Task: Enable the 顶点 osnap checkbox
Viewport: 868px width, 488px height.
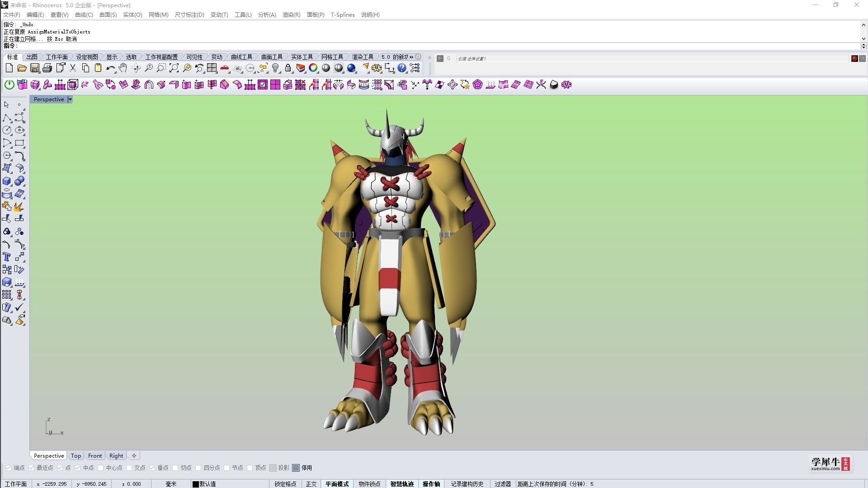Action: pyautogui.click(x=250, y=468)
